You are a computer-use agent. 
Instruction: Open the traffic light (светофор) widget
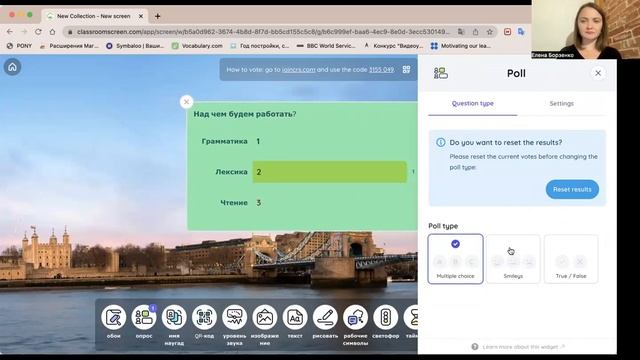click(385, 317)
